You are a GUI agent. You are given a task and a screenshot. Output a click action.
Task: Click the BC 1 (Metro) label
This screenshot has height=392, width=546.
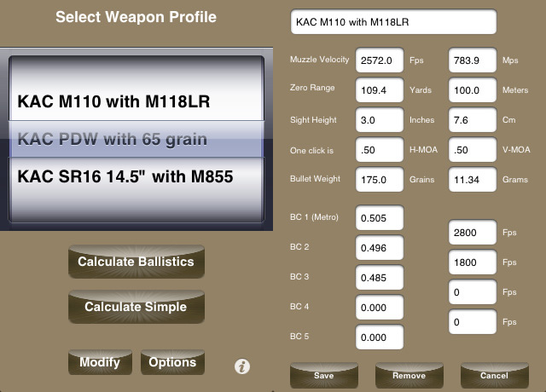coord(314,217)
